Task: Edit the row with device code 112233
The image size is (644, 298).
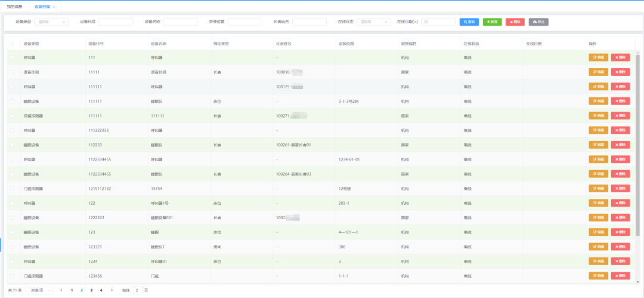Action: (599, 145)
